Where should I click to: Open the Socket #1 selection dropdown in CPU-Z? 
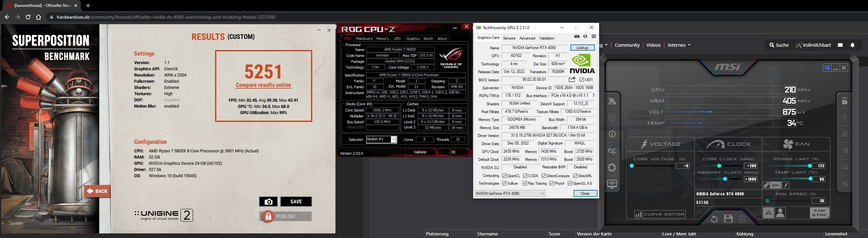point(381,139)
